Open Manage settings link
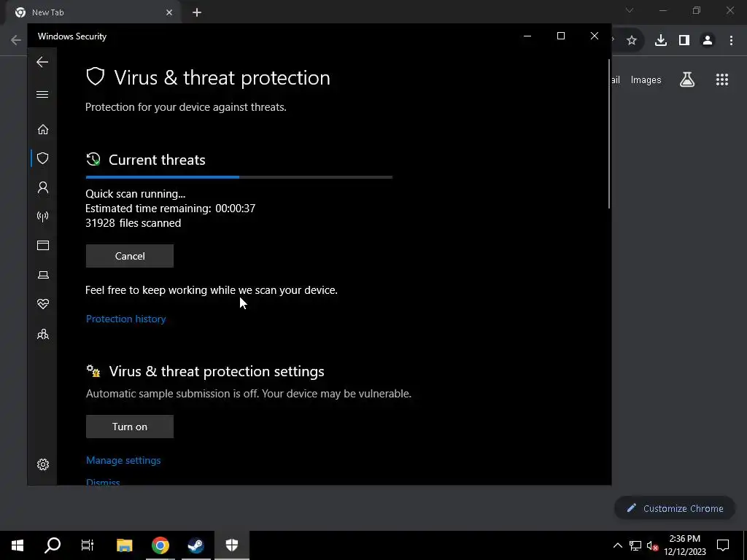This screenshot has height=560, width=747. click(123, 461)
